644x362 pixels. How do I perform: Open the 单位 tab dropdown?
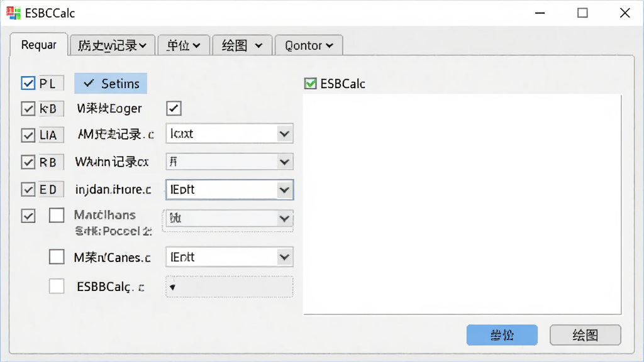183,45
